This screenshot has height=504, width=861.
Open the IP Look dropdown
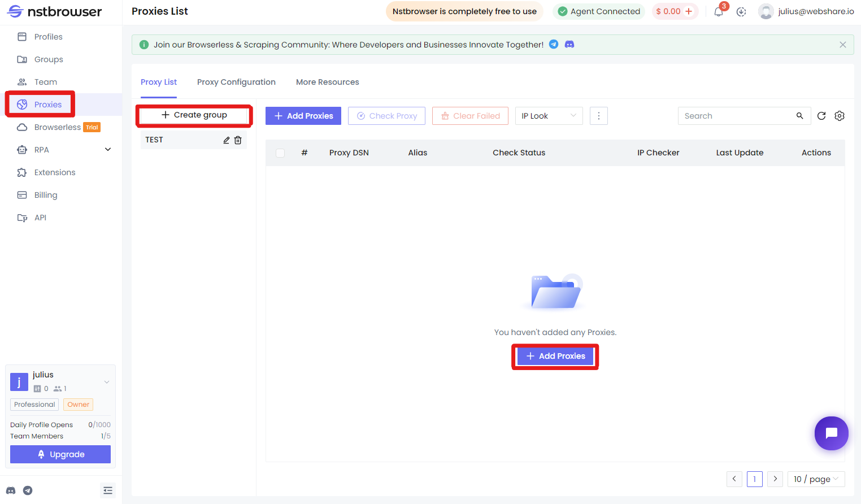pos(549,116)
